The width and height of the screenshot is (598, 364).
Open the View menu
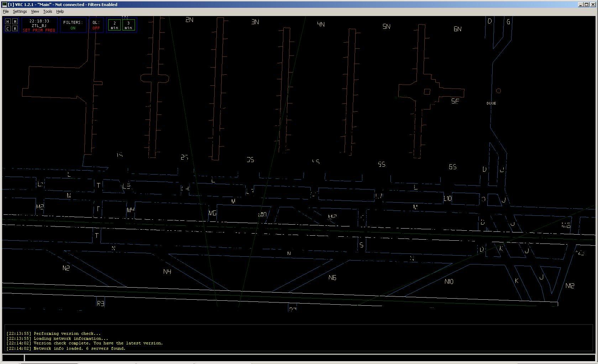35,11
